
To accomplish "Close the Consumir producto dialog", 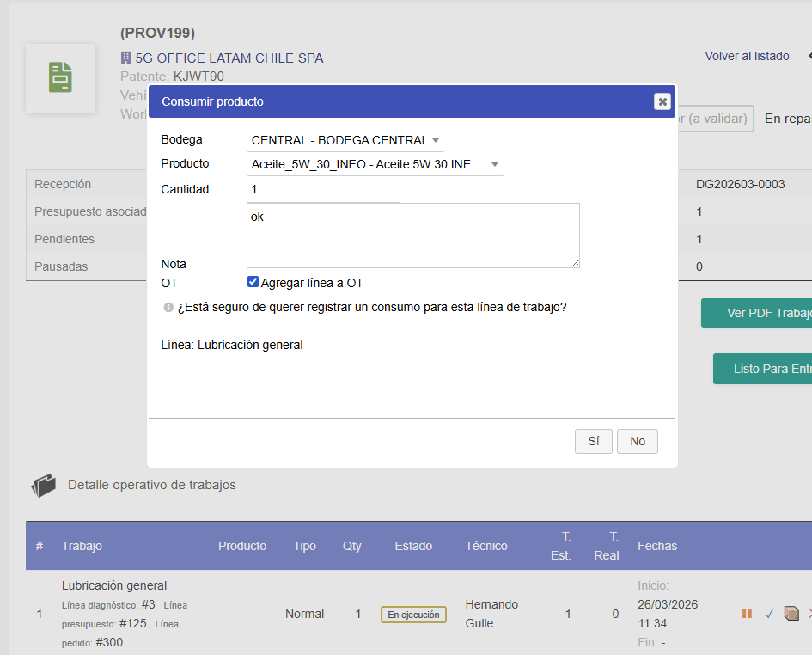I will (662, 101).
